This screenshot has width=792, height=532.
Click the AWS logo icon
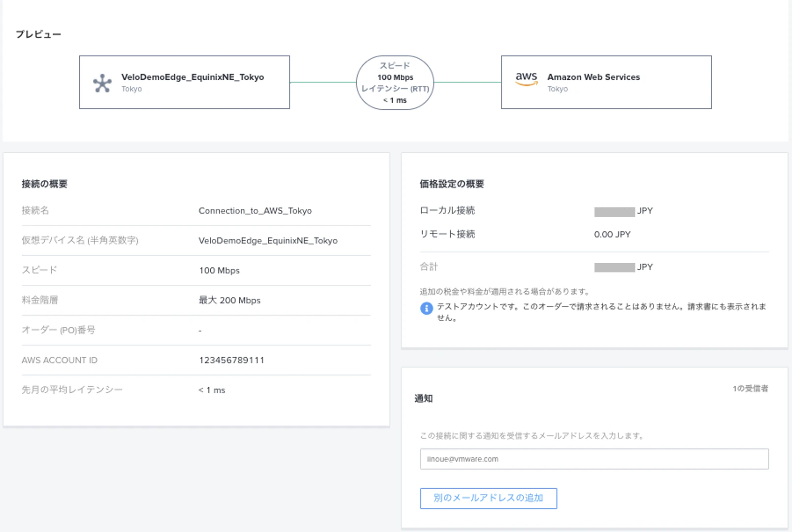point(527,79)
